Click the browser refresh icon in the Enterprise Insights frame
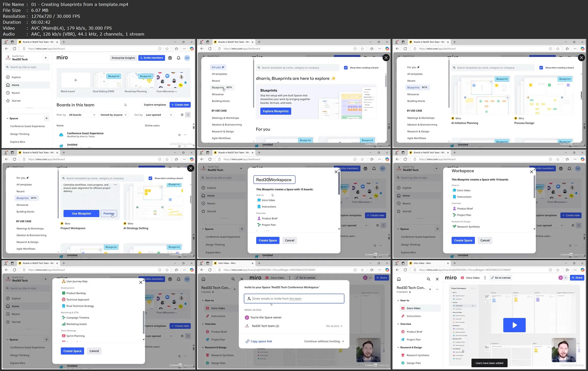Screen dimensions: 588x371 (14, 49)
